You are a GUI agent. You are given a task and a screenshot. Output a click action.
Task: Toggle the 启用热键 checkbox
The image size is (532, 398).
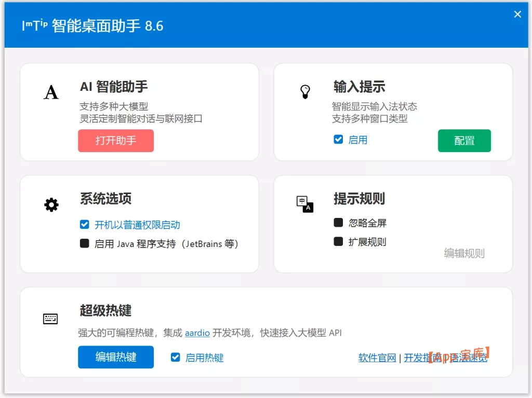(x=176, y=358)
